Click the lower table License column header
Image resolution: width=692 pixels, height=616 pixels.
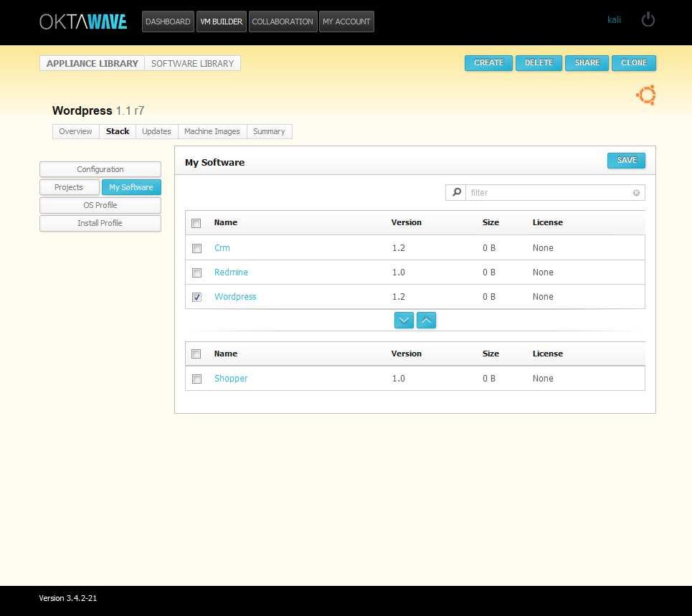pos(547,354)
